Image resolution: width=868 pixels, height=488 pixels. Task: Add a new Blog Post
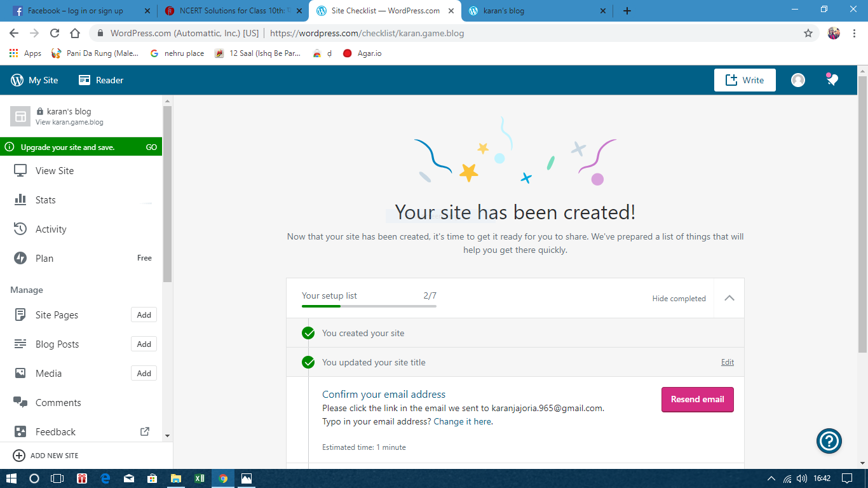(x=144, y=344)
